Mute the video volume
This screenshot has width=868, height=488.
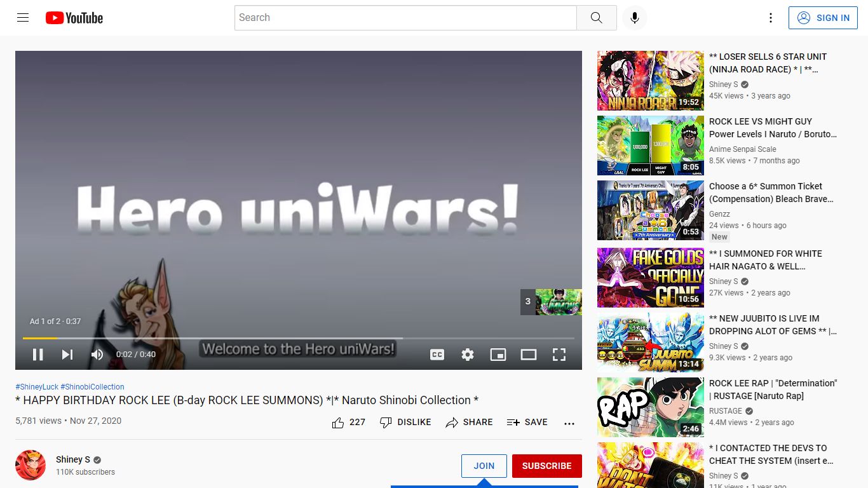tap(97, 355)
